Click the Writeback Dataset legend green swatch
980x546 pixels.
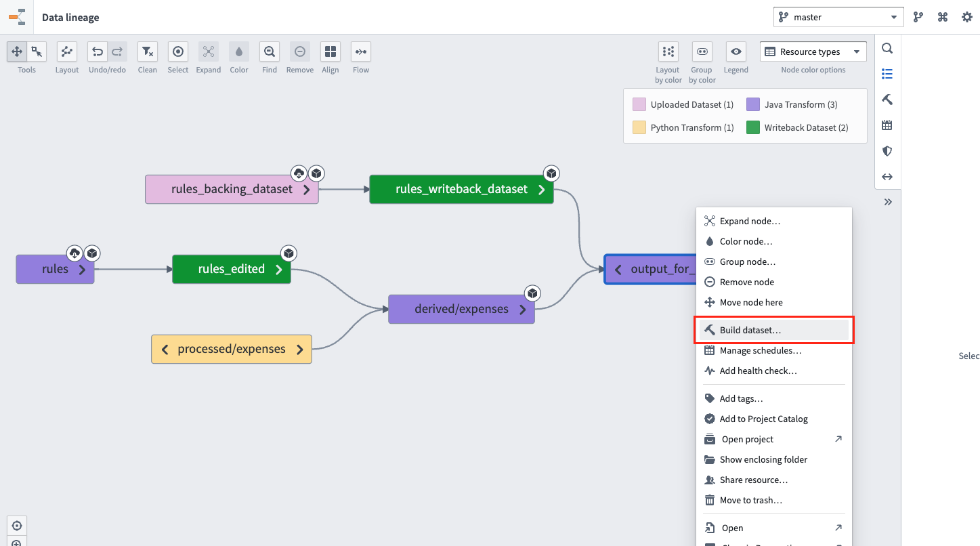(752, 127)
